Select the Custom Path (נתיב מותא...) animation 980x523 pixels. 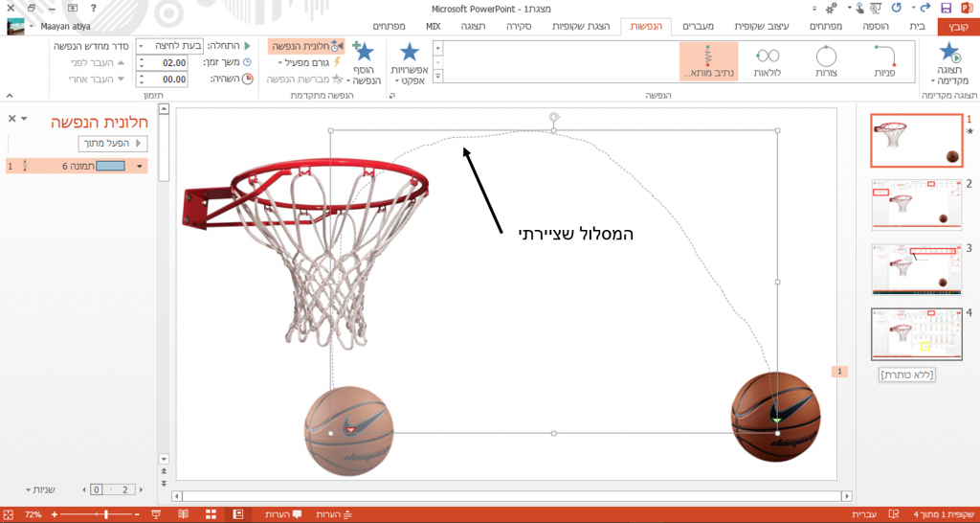pos(709,61)
